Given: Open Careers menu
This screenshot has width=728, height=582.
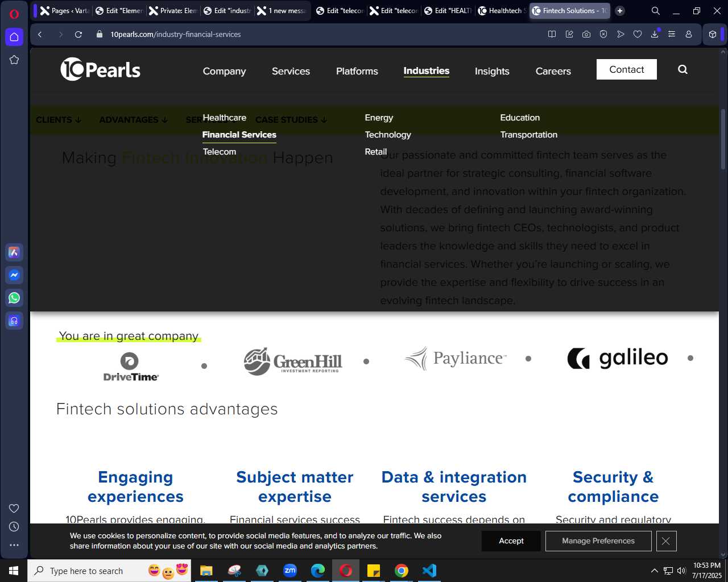Looking at the screenshot, I should [553, 71].
